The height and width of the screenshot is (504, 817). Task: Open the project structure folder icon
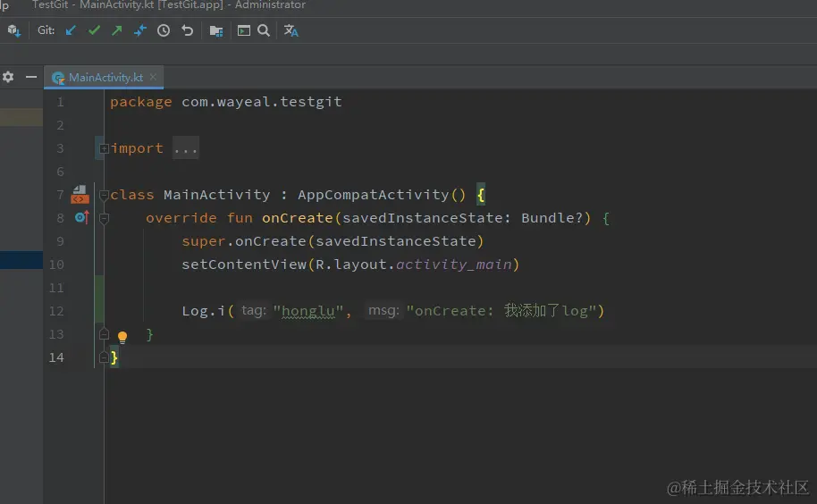(215, 31)
